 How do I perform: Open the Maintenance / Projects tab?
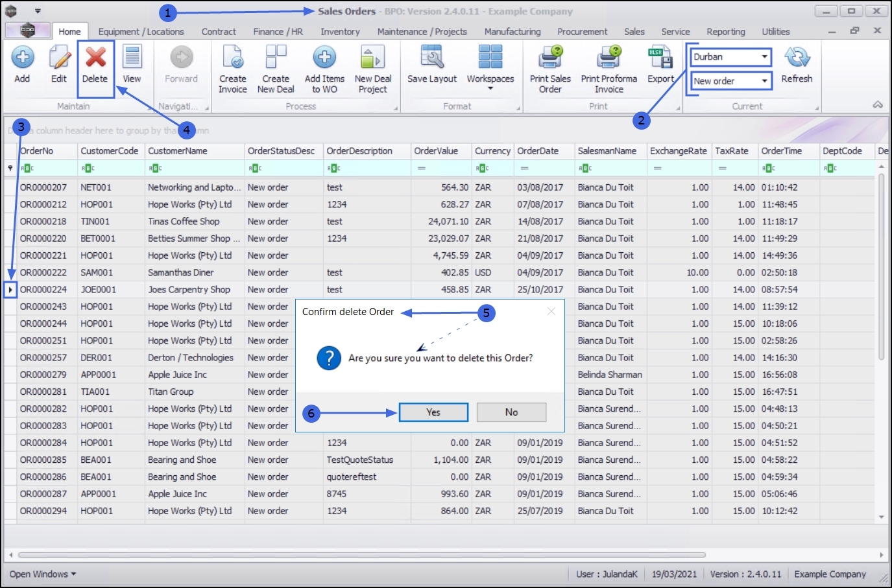[422, 31]
